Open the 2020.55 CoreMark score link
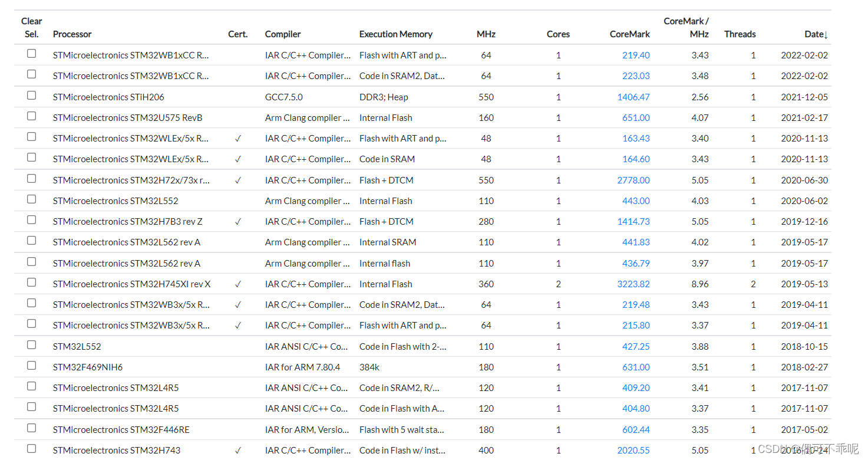Viewport: 868px width, 460px height. click(633, 451)
